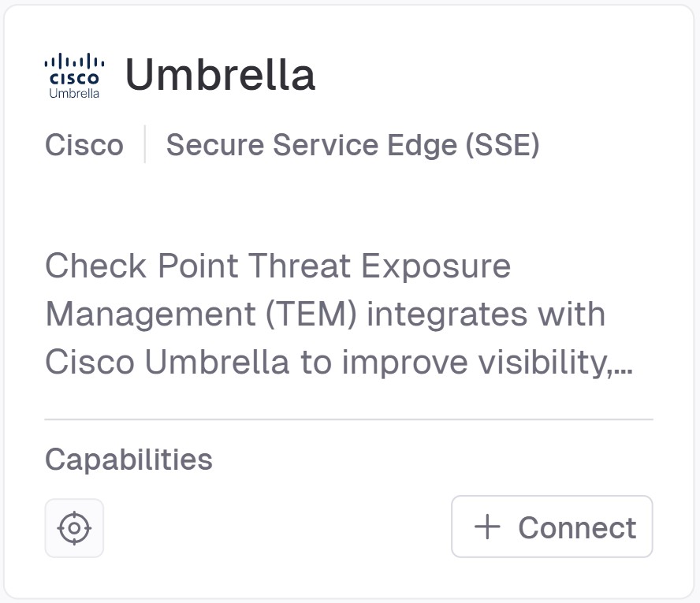Open the Umbrella integration title
Screen dimensions: 700x603
220,75
